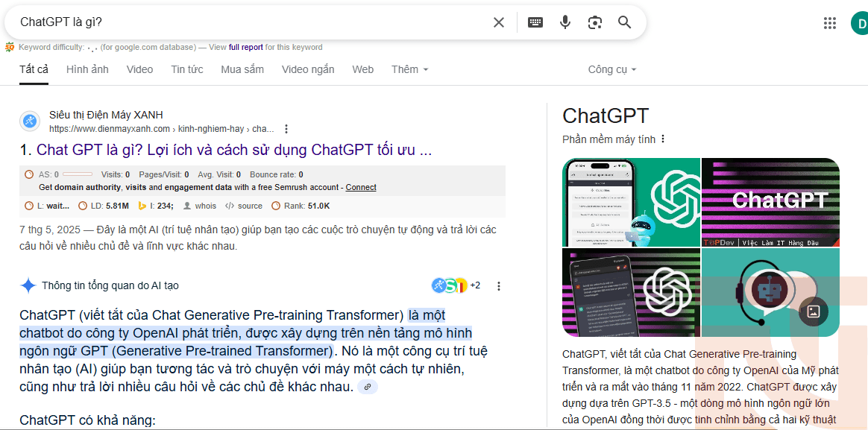Click the Semrush Connect link
The width and height of the screenshot is (868, 430).
click(361, 188)
